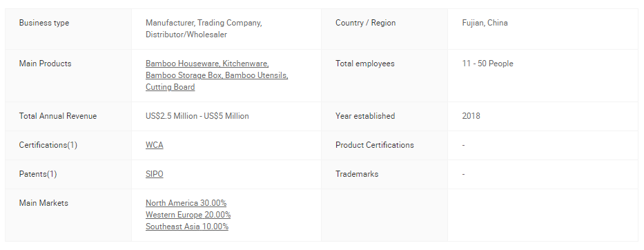The width and height of the screenshot is (644, 250).
Task: Click the Main Markets row label
Action: click(x=43, y=203)
